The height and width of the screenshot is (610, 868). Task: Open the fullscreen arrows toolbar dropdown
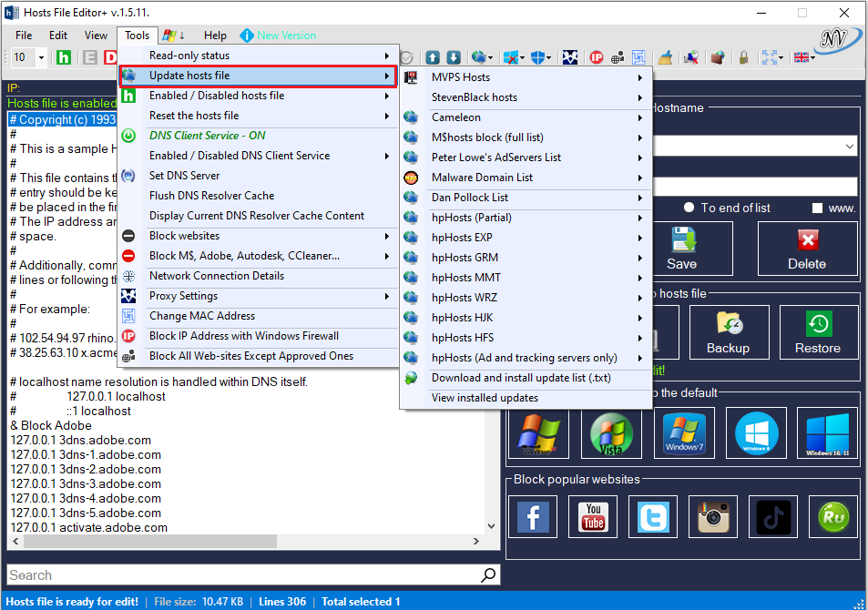click(781, 57)
